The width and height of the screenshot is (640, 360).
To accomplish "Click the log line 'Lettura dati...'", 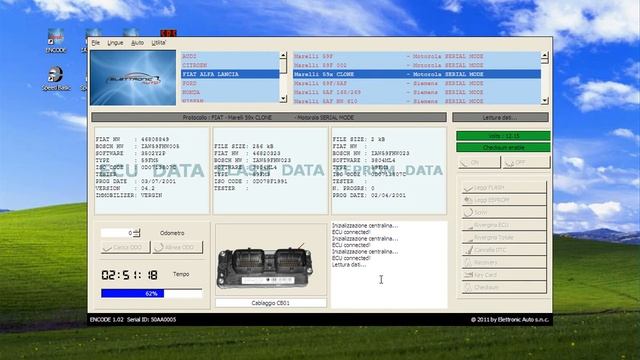I will [349, 264].
